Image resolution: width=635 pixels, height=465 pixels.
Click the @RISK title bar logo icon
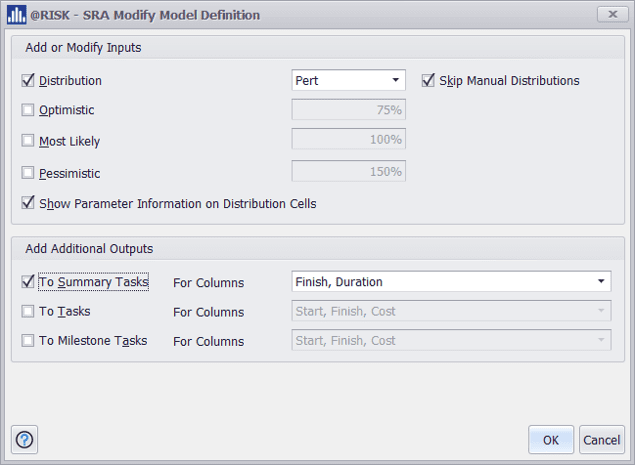tap(16, 15)
